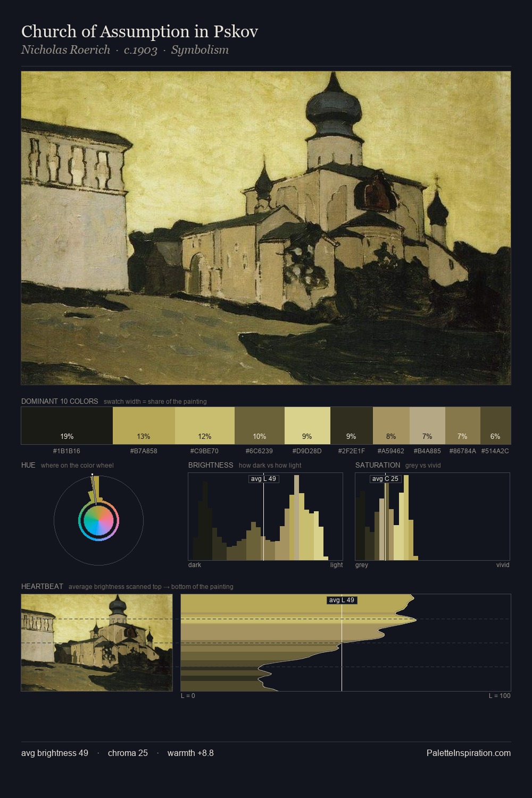Click the hex code '#2F2E1F' text
532x798 pixels.
351,451
